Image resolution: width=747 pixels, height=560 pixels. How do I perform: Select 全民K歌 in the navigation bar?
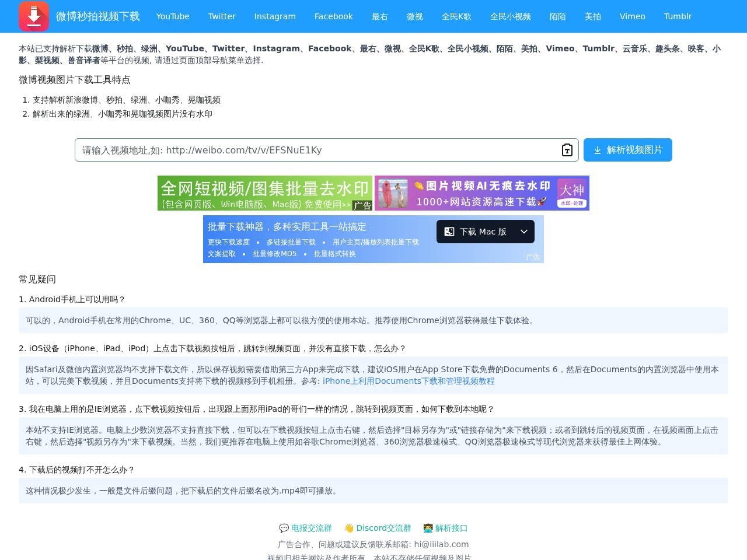(456, 16)
